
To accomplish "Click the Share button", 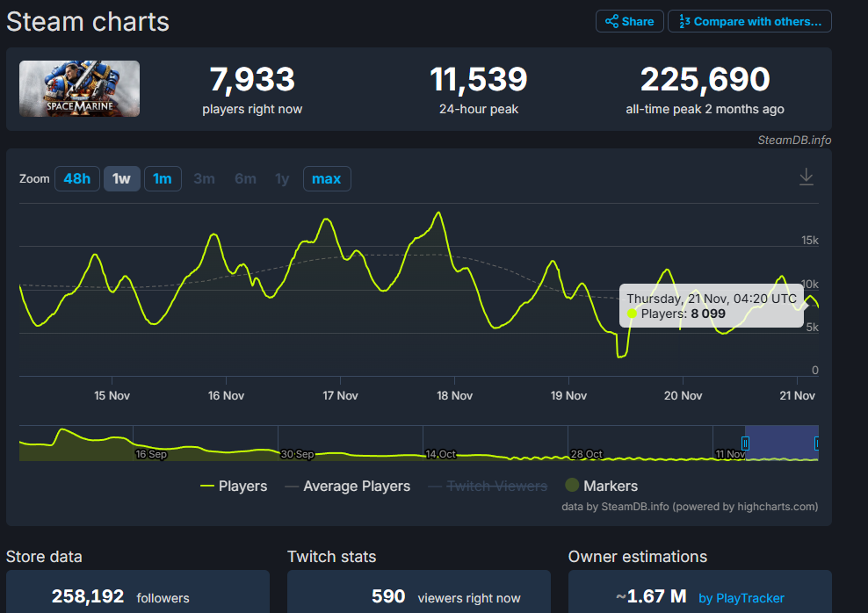I will pos(629,22).
